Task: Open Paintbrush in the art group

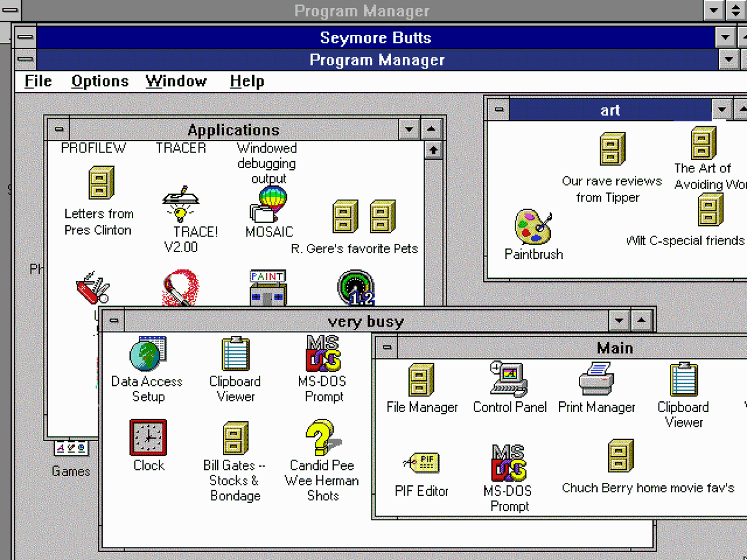Action: click(x=533, y=226)
